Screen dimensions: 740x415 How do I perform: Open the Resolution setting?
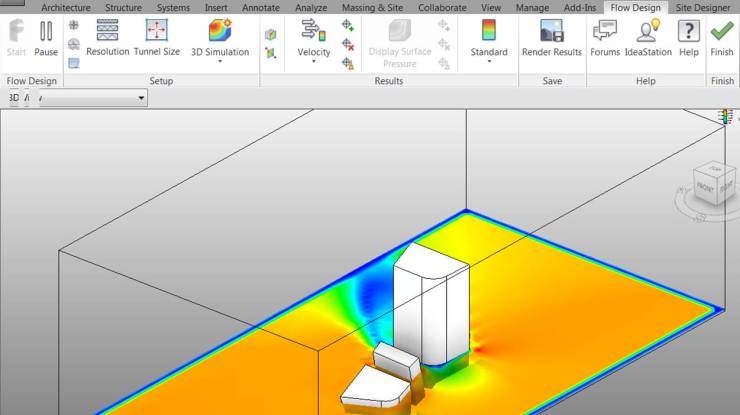tap(107, 38)
